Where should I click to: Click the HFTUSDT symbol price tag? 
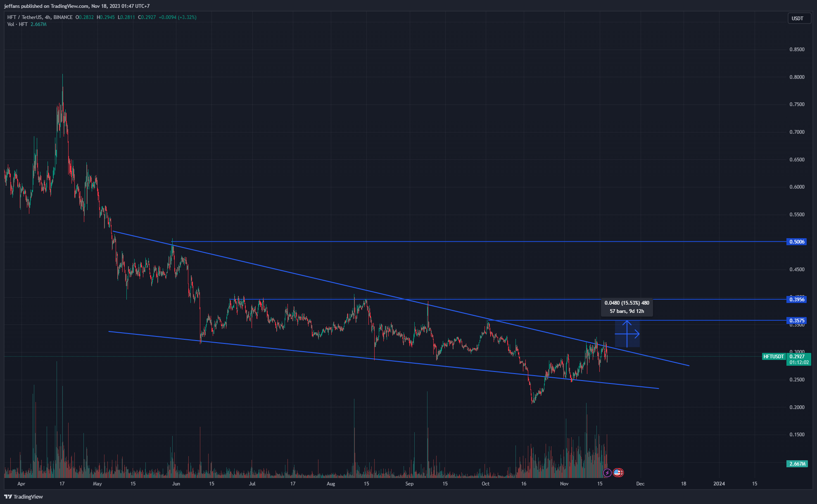pos(774,357)
